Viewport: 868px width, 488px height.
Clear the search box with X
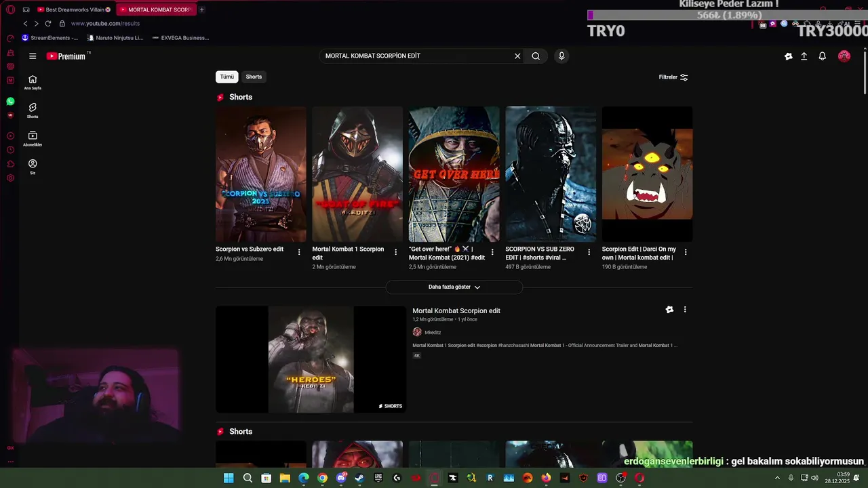517,56
